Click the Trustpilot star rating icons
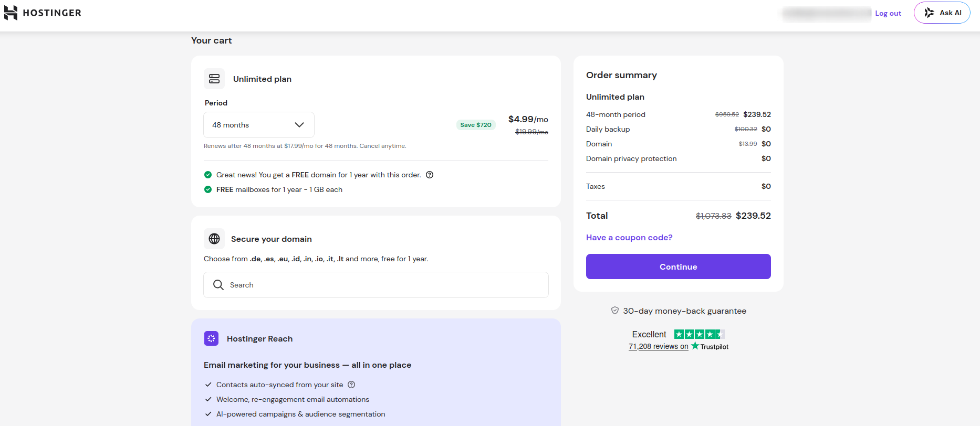Viewport: 980px width, 426px height. pos(700,334)
